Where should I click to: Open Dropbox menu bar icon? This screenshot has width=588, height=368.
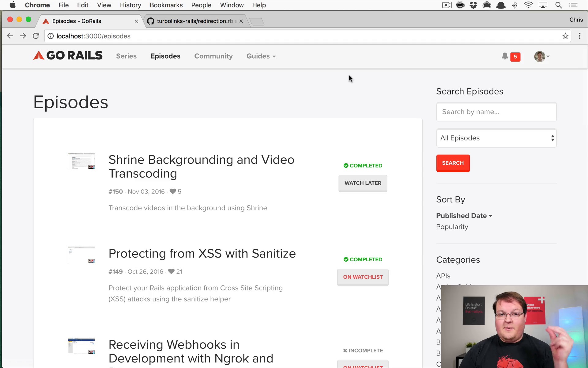coord(473,5)
